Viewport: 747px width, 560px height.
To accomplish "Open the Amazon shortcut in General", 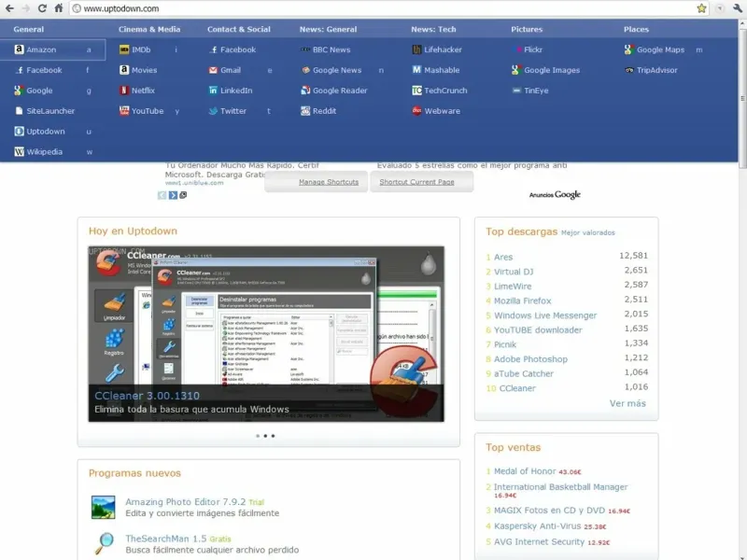I will tap(52, 49).
